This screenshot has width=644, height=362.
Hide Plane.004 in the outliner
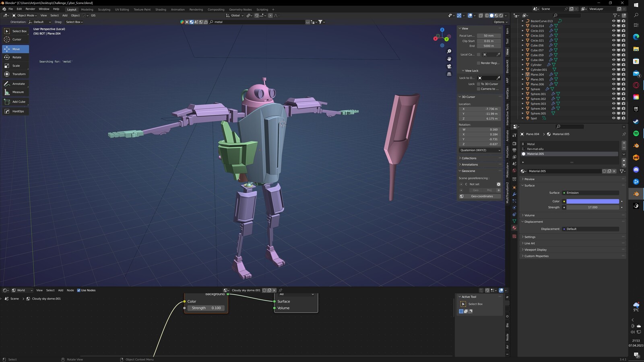click(613, 74)
